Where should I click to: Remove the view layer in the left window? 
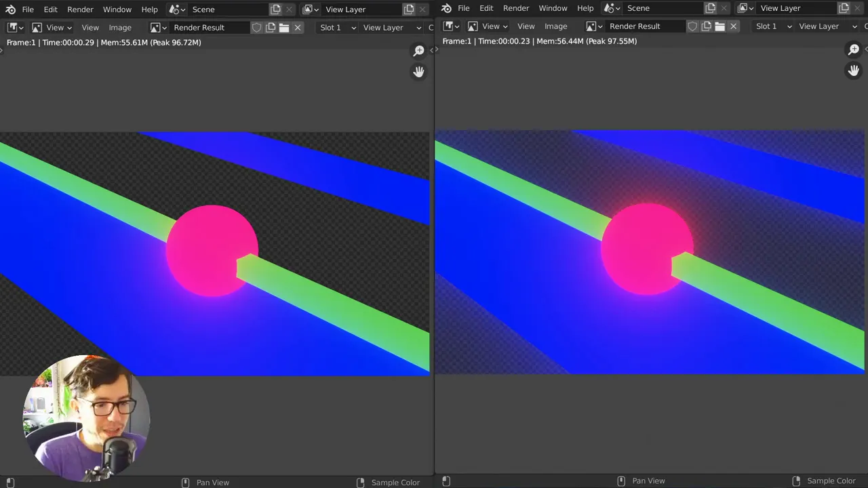click(x=424, y=9)
